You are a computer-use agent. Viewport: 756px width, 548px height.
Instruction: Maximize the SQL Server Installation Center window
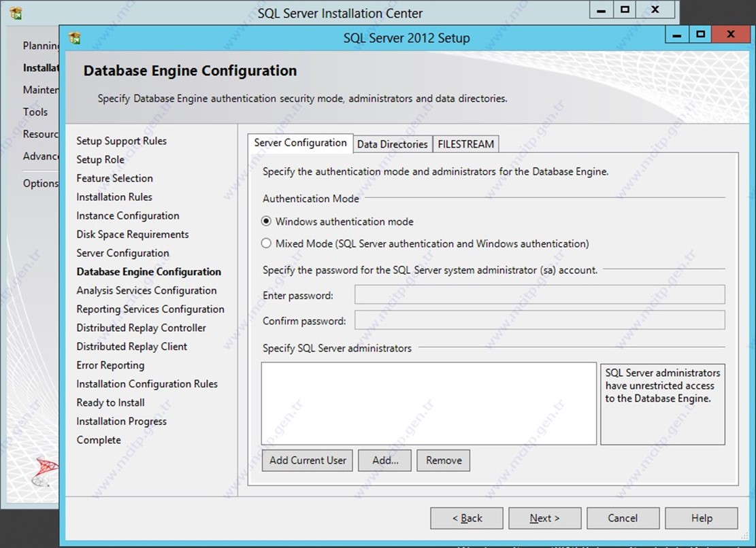click(625, 10)
